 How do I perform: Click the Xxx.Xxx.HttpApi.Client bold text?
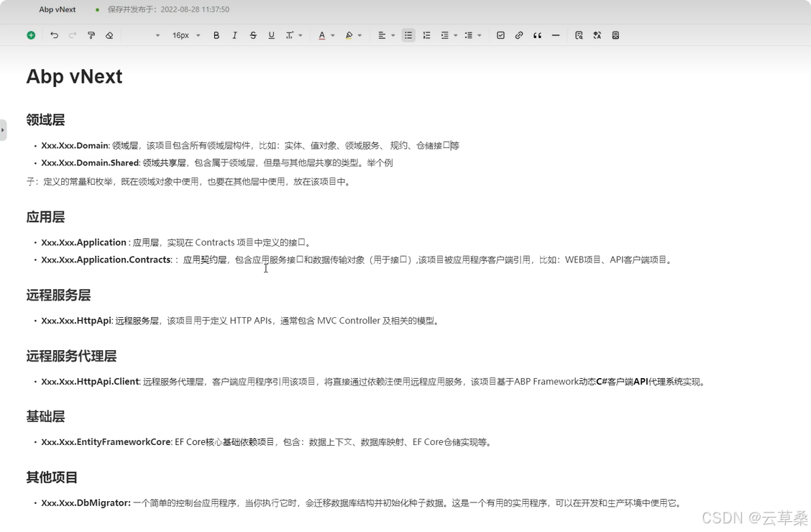click(91, 382)
